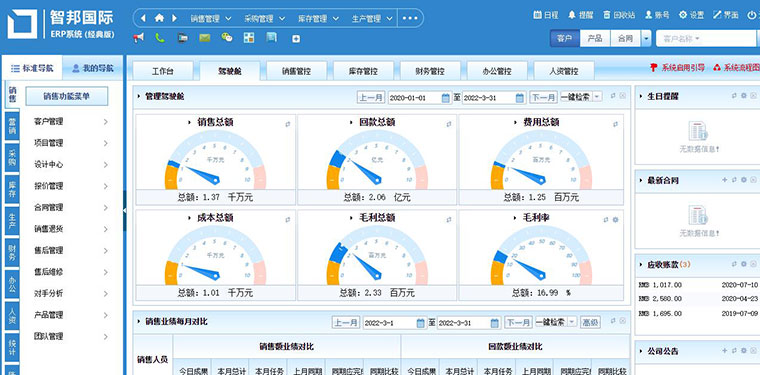This screenshot has width=760, height=375.
Task: Open calendar picker for 2022-3-31 dashboard date
Action: (x=520, y=98)
